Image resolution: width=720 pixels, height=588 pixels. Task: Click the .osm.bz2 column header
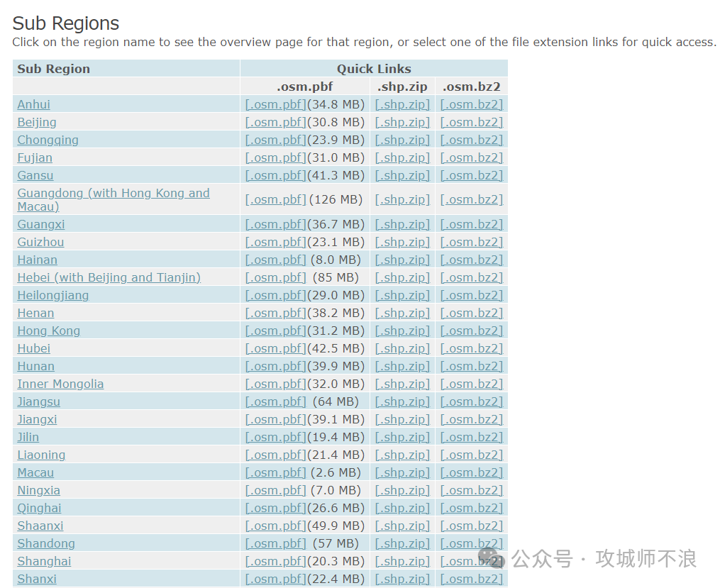click(x=472, y=87)
